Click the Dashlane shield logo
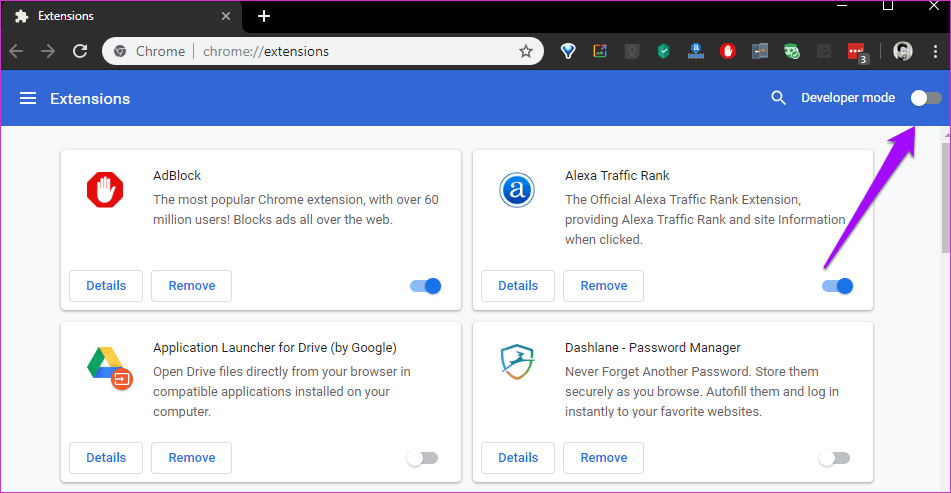 517,361
